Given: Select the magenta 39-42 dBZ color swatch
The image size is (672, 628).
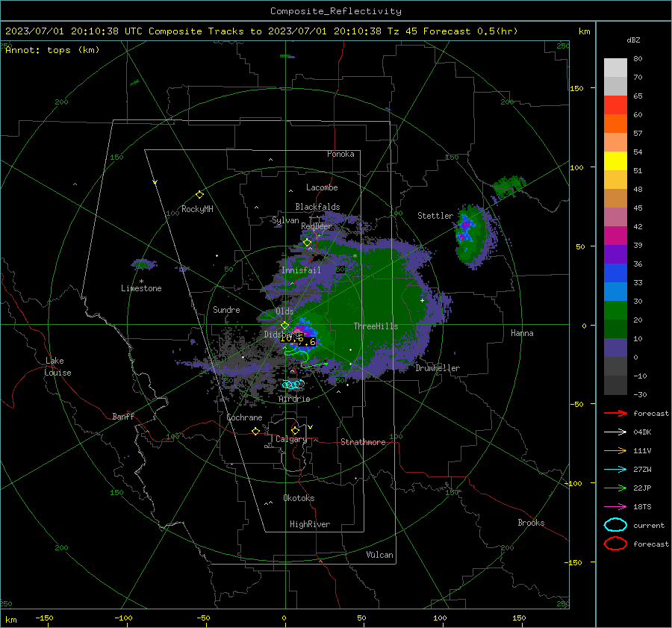Looking at the screenshot, I should (x=615, y=236).
